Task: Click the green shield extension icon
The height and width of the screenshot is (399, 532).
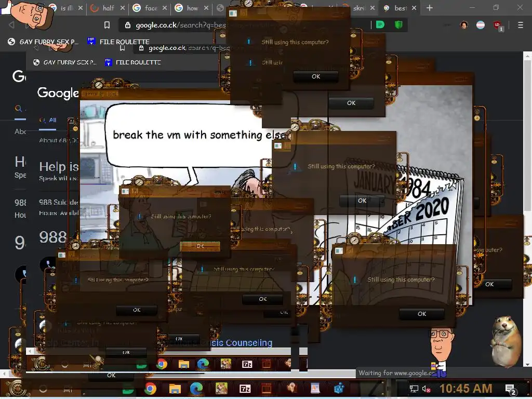Action: pos(398,25)
